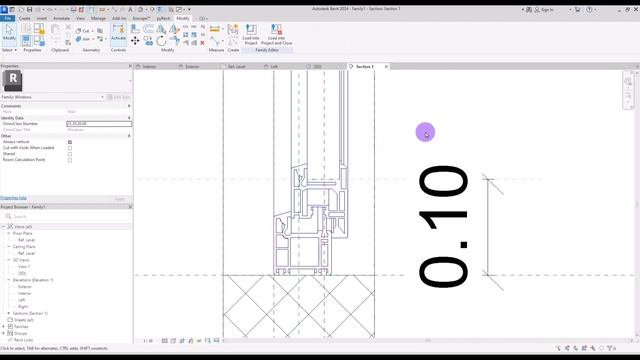Click the red Delete X icon
640x360 pixels.
coord(202,42)
